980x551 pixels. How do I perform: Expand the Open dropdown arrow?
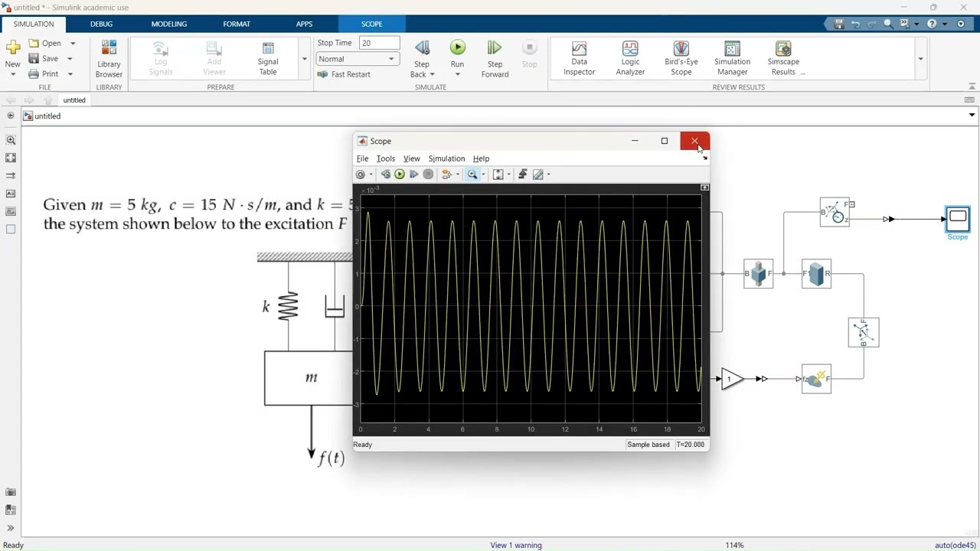73,44
